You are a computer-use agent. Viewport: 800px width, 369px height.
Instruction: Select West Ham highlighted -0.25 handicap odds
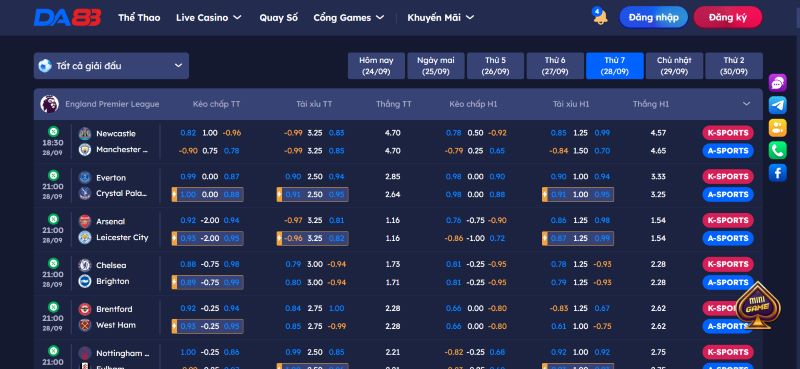pos(208,326)
